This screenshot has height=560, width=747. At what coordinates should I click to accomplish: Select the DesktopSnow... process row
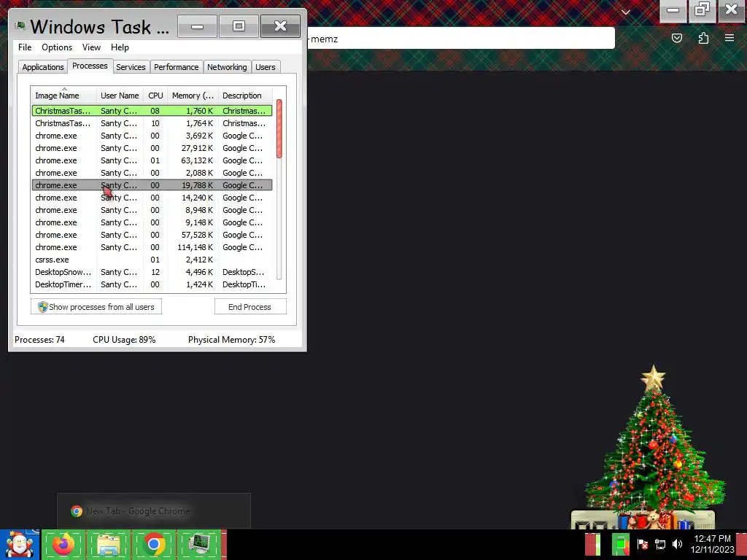click(x=152, y=272)
